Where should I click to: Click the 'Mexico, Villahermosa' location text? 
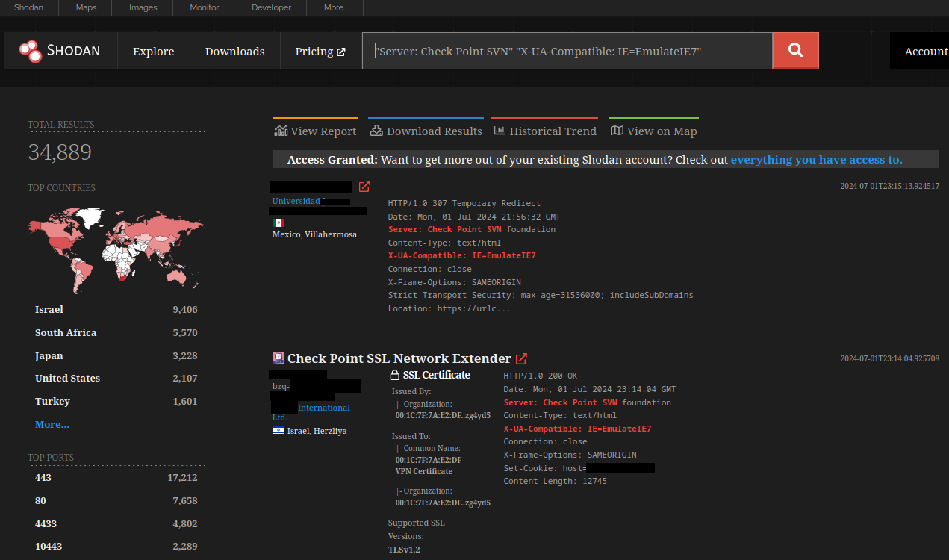(x=314, y=234)
